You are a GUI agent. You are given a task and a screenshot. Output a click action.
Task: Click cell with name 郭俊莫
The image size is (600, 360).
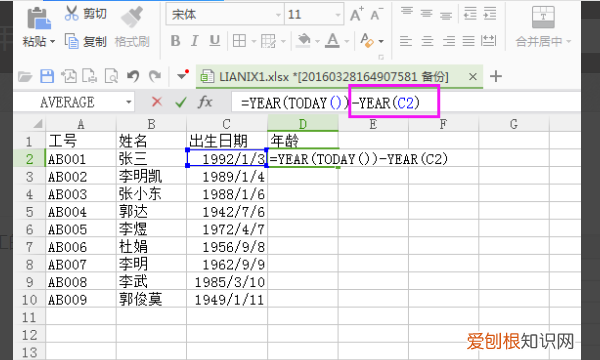click(151, 300)
